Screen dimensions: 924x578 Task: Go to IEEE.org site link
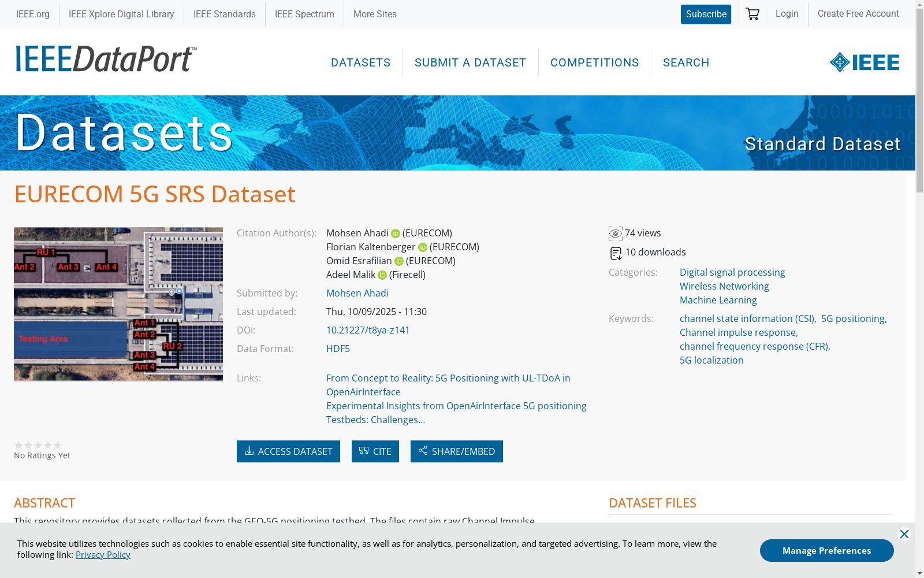pos(33,14)
